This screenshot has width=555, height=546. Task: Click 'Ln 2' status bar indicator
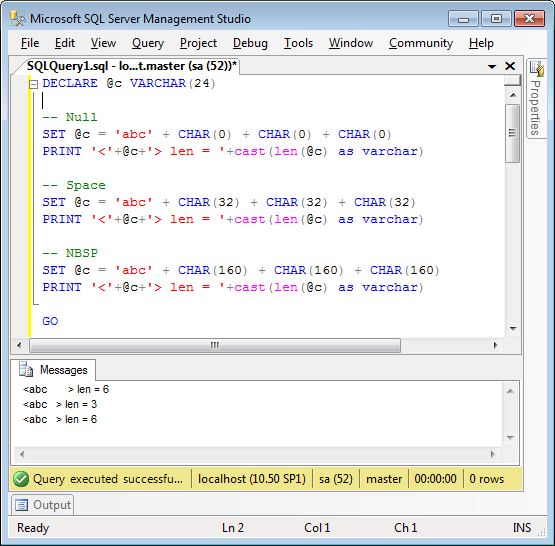point(233,528)
